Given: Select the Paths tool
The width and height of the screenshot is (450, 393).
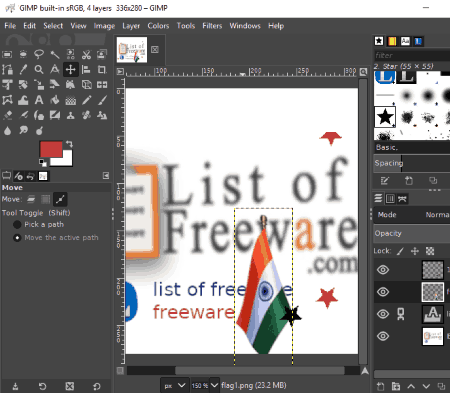Looking at the screenshot, I should point(7,70).
